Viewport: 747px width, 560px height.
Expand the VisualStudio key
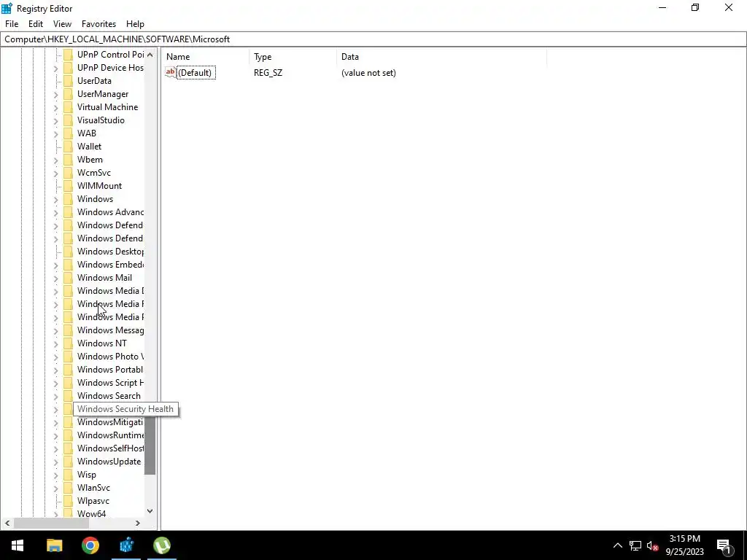(x=55, y=121)
